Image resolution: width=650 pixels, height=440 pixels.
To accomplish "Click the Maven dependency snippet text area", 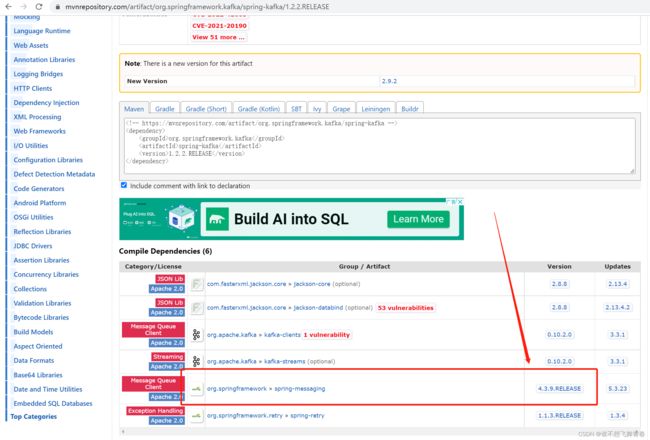I will [379, 146].
